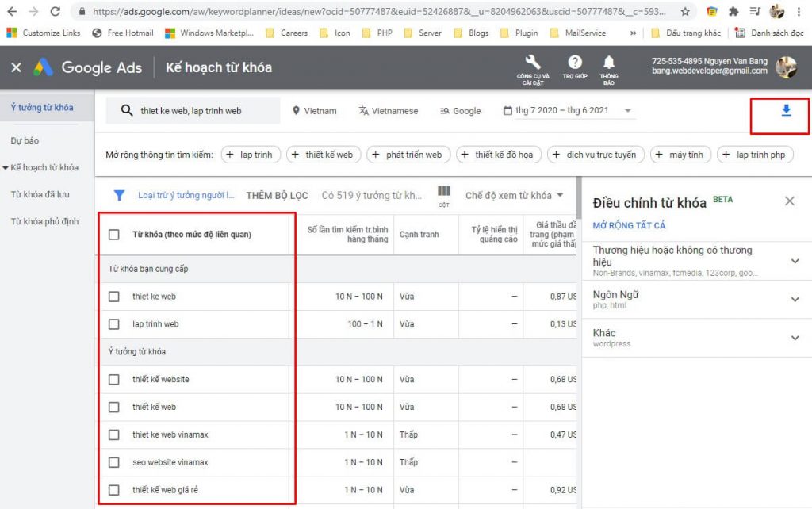
Task: Open Từ khóa đã lưu in the sidebar
Action: [x=40, y=194]
